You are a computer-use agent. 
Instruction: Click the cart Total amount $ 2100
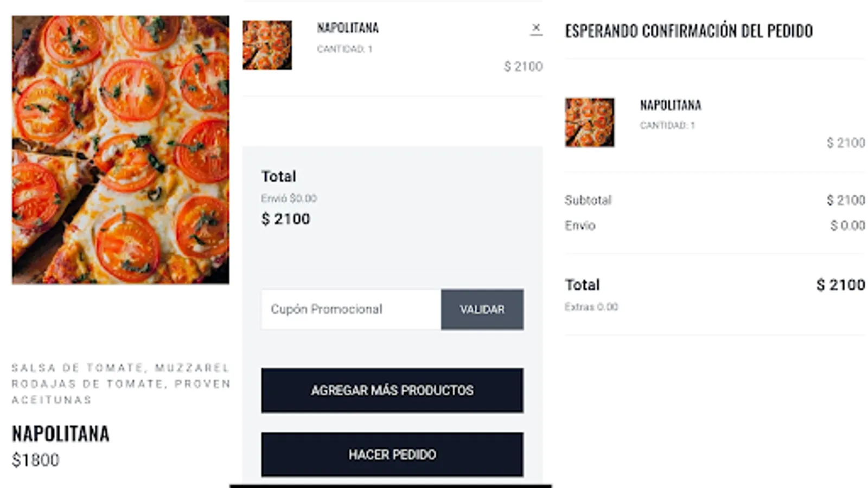[x=286, y=219]
